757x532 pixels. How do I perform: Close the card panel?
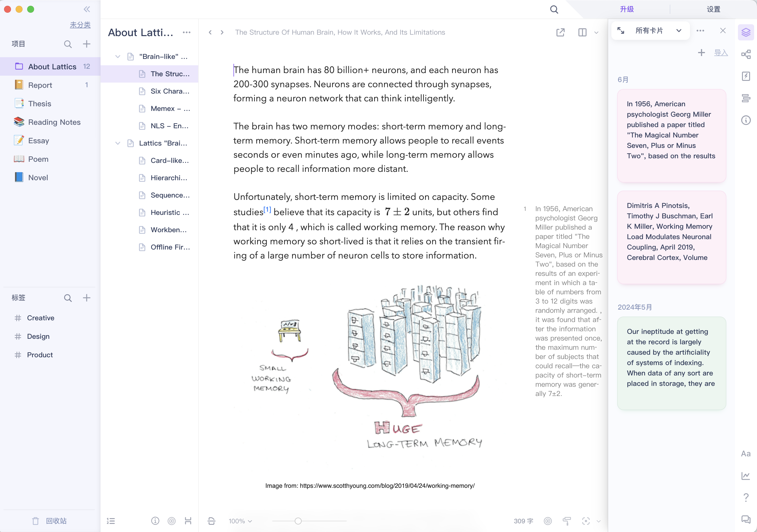[x=723, y=31]
